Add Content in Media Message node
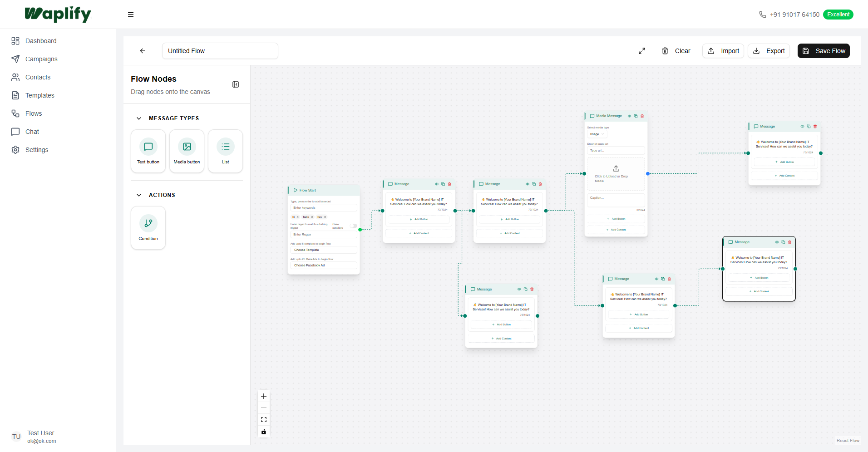 point(616,230)
